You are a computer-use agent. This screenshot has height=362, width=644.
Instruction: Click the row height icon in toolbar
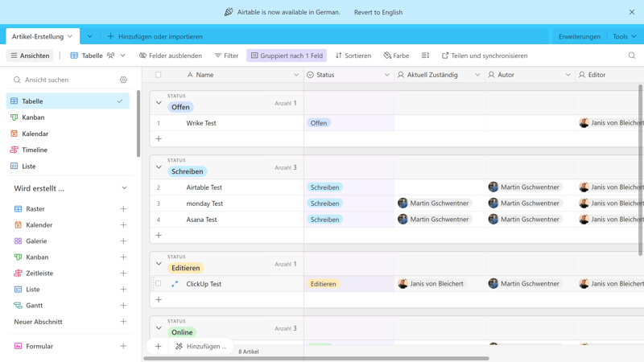(425, 56)
